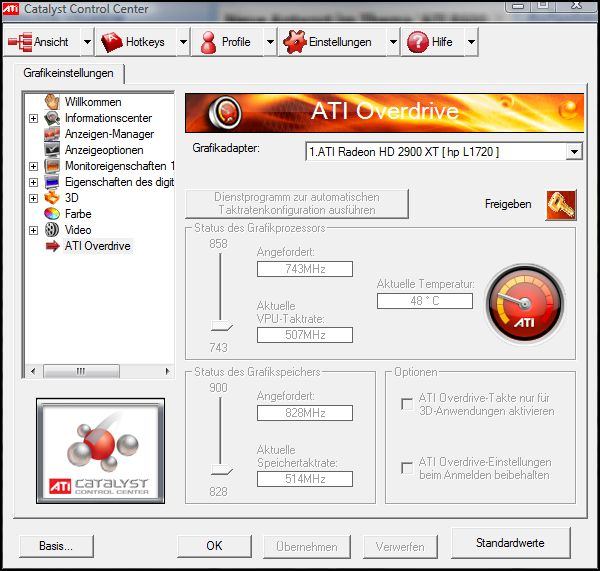Expand the Video tree node
Image resolution: width=600 pixels, height=571 pixels.
click(x=34, y=230)
